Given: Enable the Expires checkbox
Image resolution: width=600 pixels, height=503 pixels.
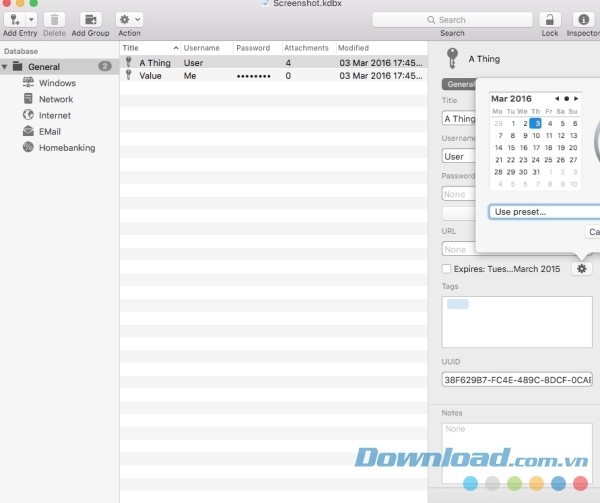Looking at the screenshot, I should tap(446, 268).
